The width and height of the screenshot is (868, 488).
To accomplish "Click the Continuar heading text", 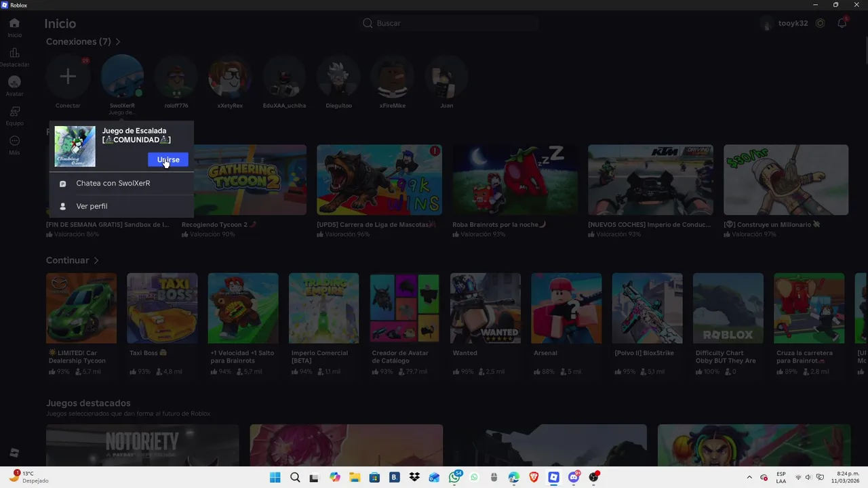I will tap(67, 260).
